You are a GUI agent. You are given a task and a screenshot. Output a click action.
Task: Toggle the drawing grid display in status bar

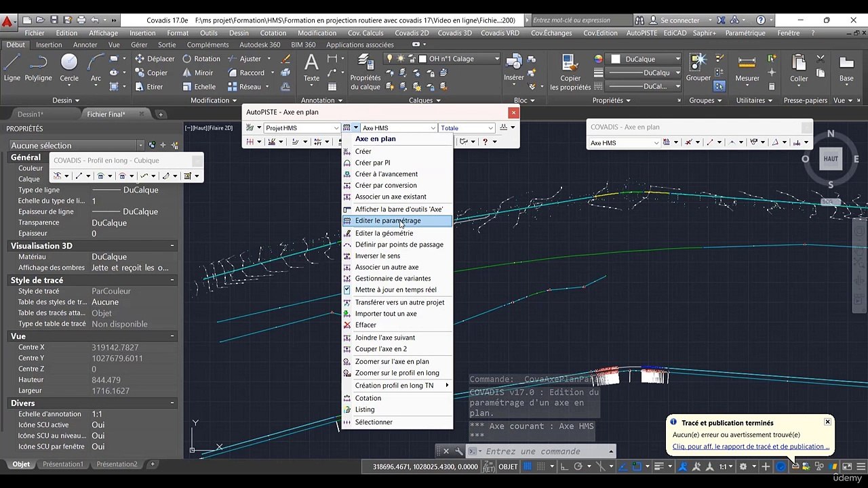pos(528,466)
